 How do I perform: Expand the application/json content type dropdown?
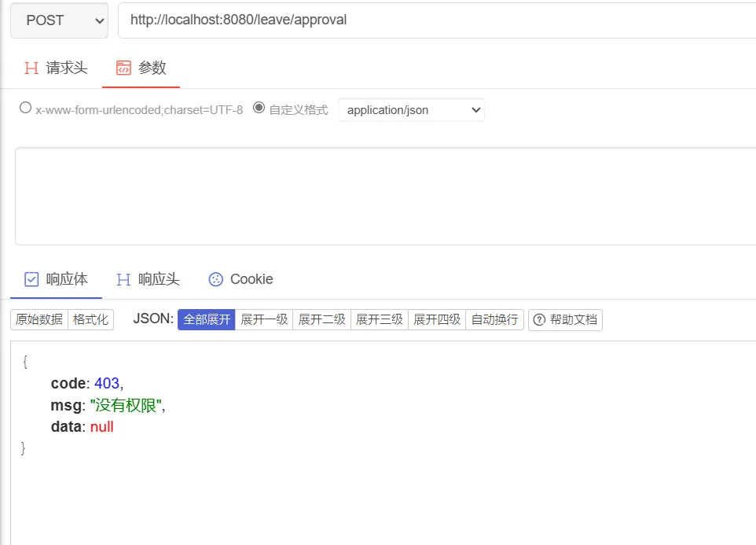pyautogui.click(x=411, y=110)
